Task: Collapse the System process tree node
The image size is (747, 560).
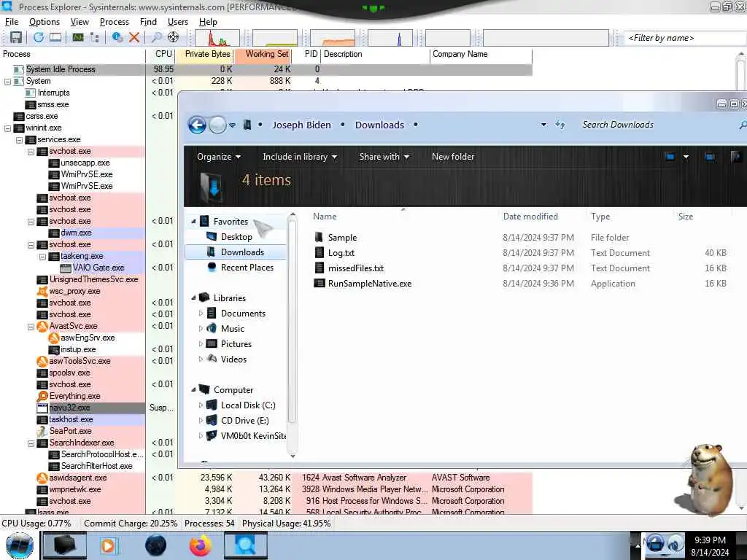Action: (x=7, y=82)
